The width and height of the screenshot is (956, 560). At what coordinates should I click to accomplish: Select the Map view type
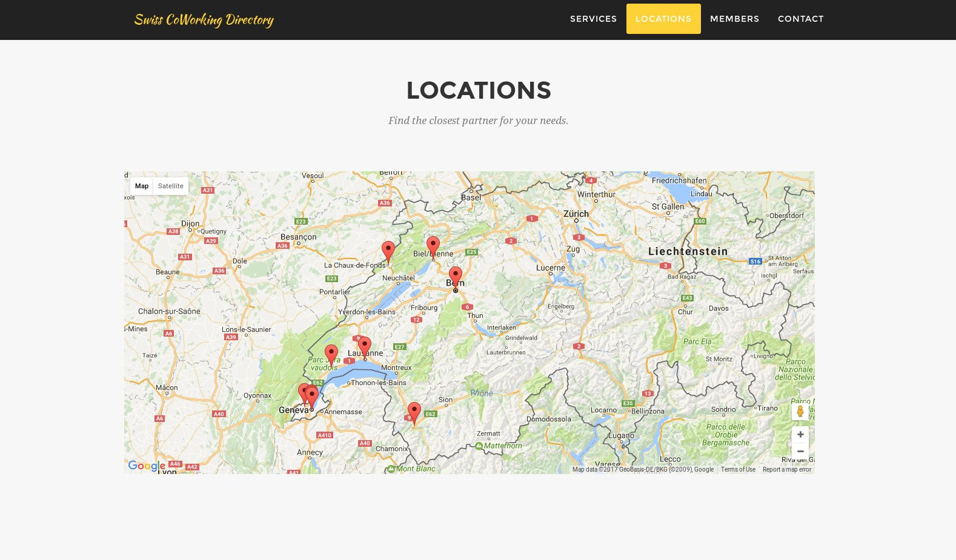[142, 186]
